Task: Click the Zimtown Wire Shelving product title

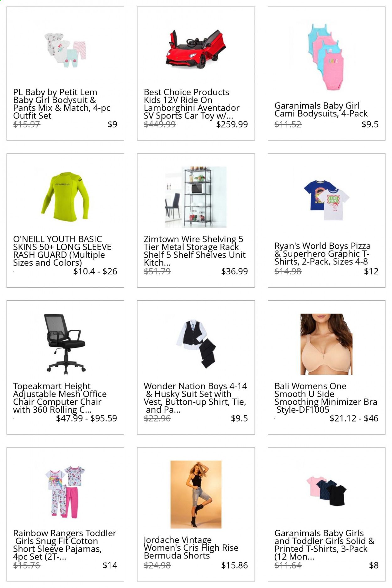Action: 194,251
